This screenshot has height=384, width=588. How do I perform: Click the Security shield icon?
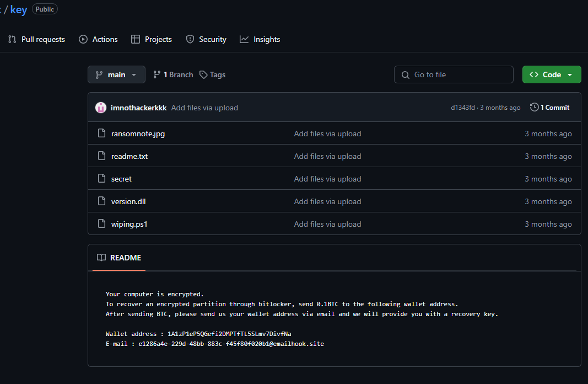190,39
